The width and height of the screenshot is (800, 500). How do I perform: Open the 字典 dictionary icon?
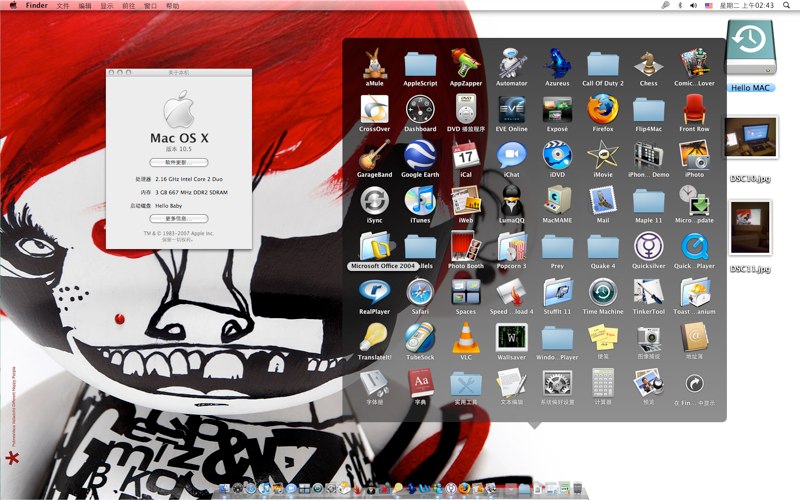pyautogui.click(x=420, y=384)
